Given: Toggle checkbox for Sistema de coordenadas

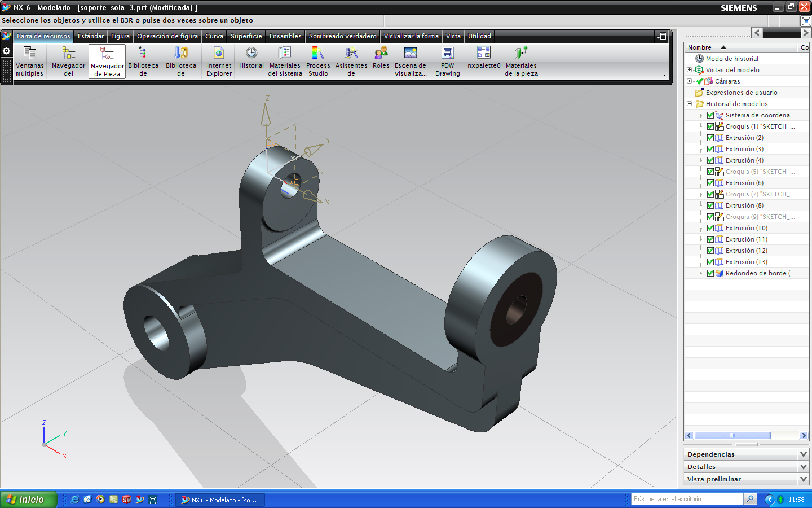Looking at the screenshot, I should point(710,115).
